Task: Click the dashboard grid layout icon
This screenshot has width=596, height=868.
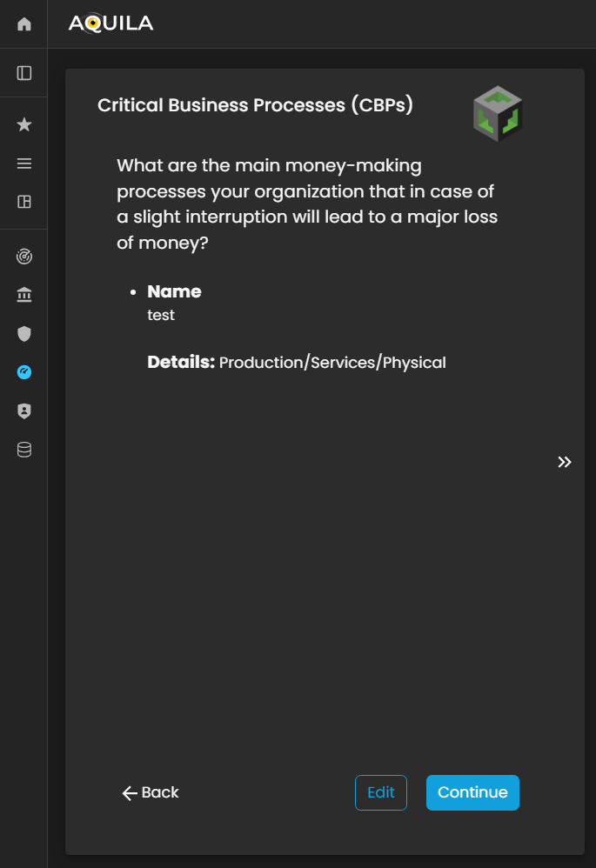Action: [24, 202]
